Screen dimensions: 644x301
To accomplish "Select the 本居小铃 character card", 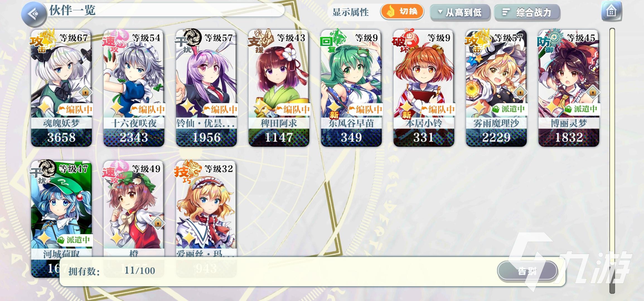I will (x=424, y=88).
